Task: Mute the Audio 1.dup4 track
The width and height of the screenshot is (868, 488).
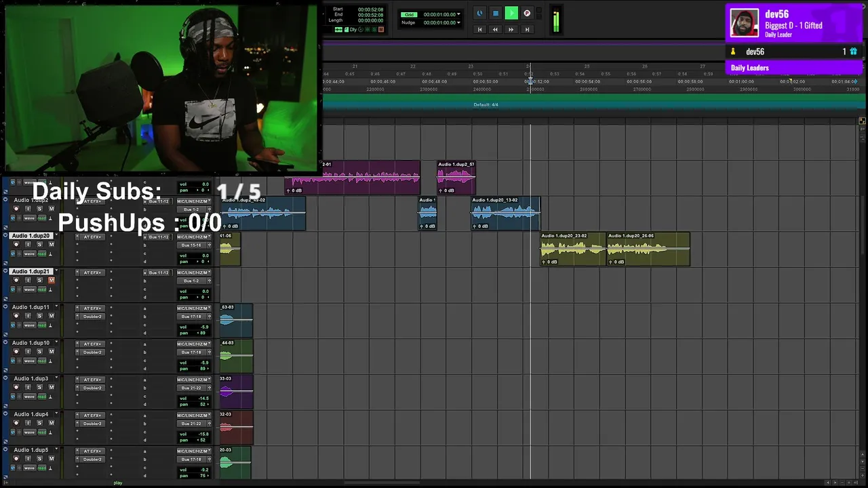Action: [x=51, y=423]
